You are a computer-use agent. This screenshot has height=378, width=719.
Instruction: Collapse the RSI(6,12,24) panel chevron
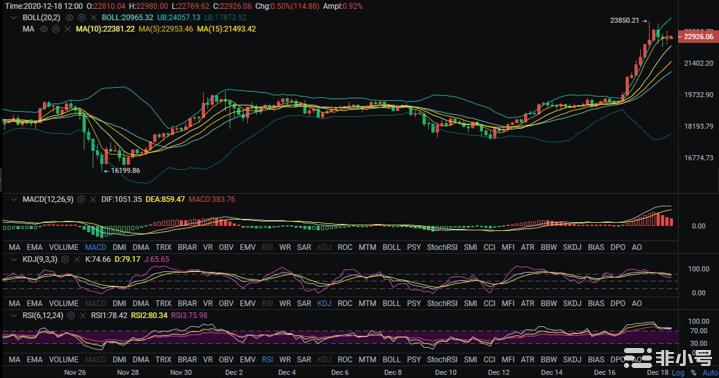pyautogui.click(x=14, y=316)
